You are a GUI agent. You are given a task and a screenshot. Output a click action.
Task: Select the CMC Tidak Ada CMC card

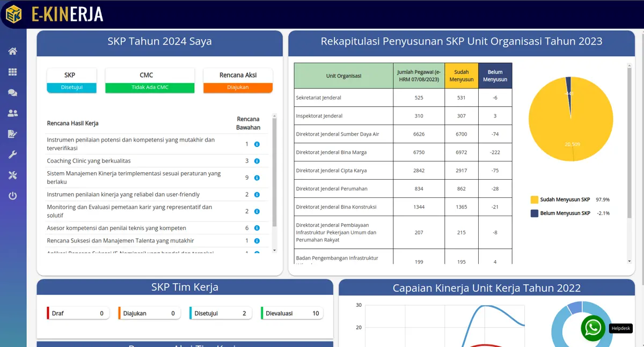(x=150, y=80)
